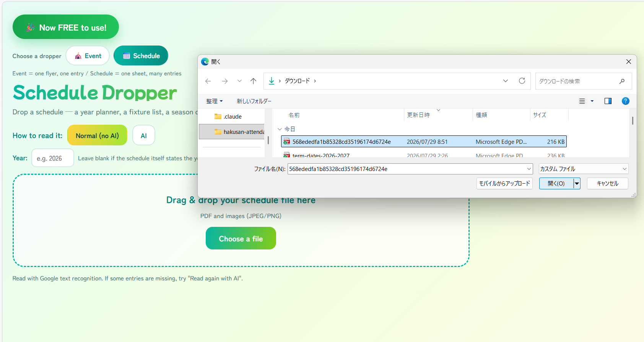
Task: Expand the filename combo box dropdown
Action: pos(529,169)
